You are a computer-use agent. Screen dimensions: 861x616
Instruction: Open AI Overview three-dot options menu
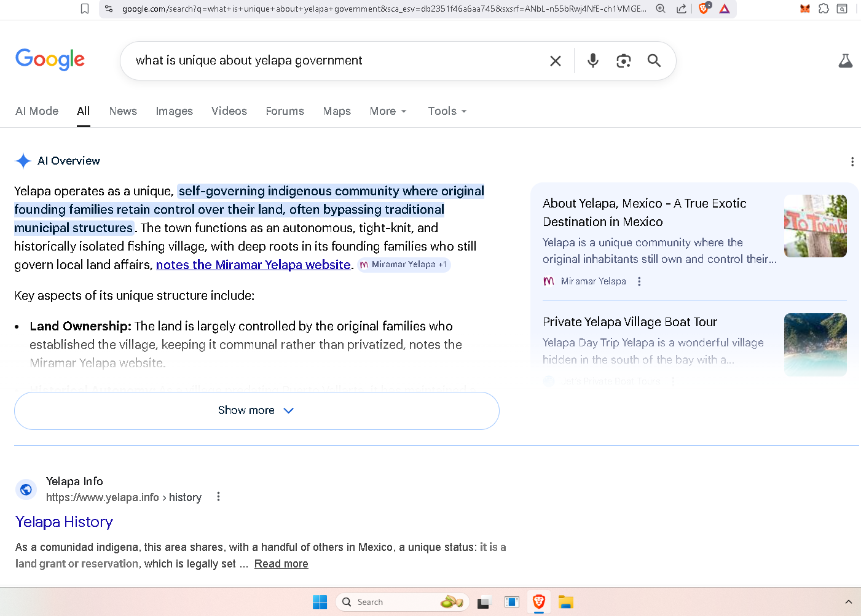click(x=852, y=162)
